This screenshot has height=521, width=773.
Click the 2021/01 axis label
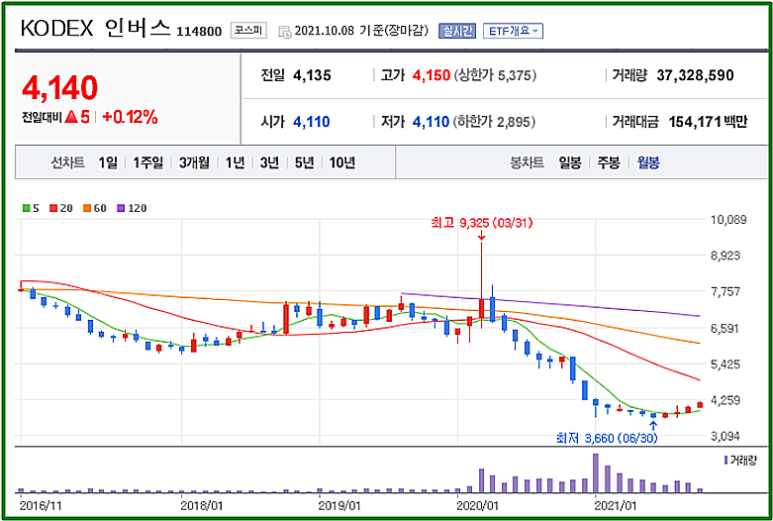tap(615, 506)
